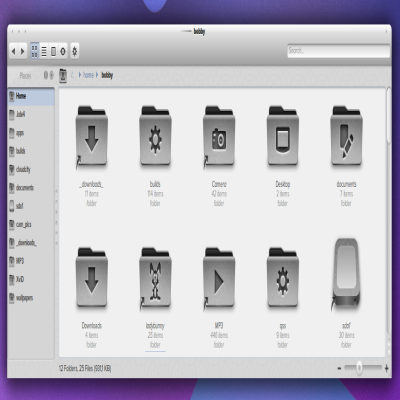Select the documents folder with pencil icon
Viewport: 400px width, 400px height.
tap(346, 136)
